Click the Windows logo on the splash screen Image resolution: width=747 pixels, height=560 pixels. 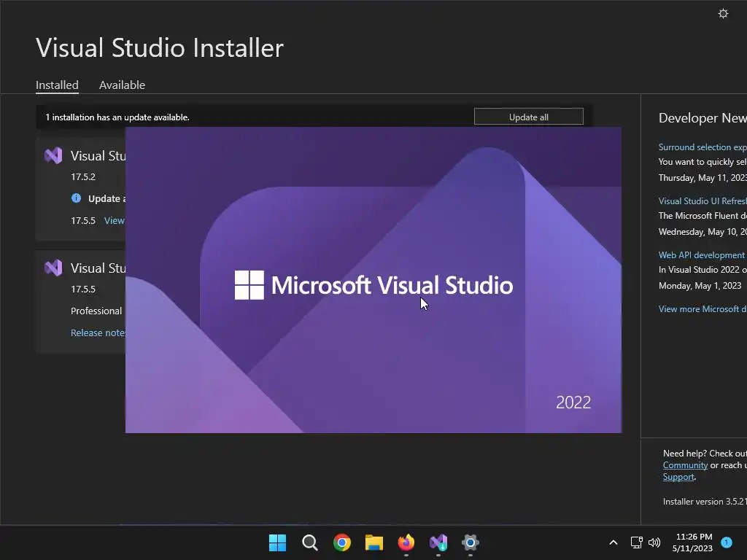(x=249, y=285)
